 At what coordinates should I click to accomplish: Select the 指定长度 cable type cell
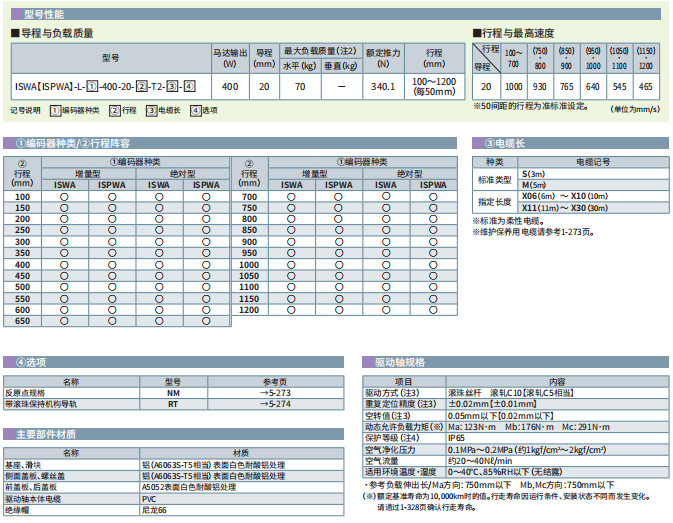(495, 202)
